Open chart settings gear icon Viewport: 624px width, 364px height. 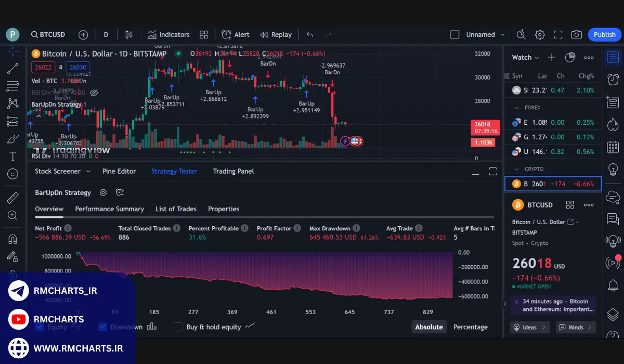tap(540, 35)
